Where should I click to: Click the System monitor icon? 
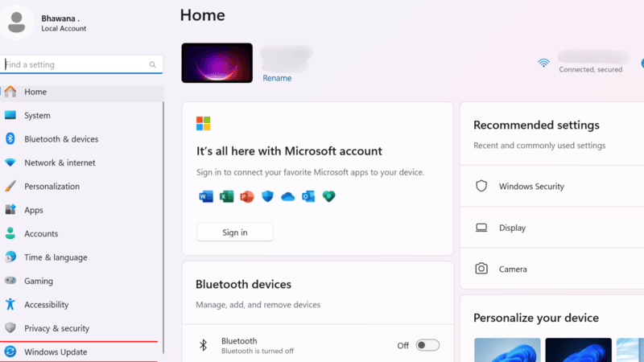(10, 115)
